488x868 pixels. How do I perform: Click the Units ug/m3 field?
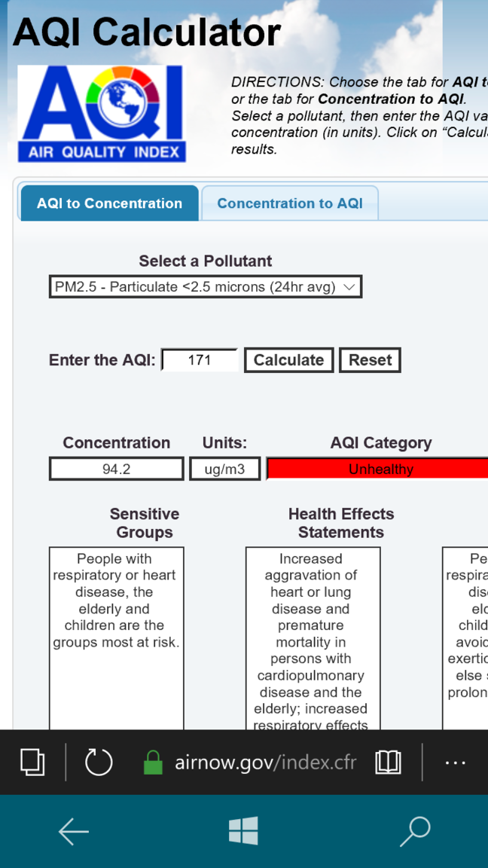pyautogui.click(x=224, y=469)
